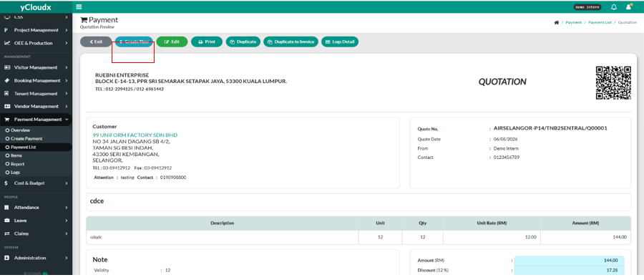This screenshot has height=280, width=644.
Task: Click the Print button
Action: tap(207, 42)
